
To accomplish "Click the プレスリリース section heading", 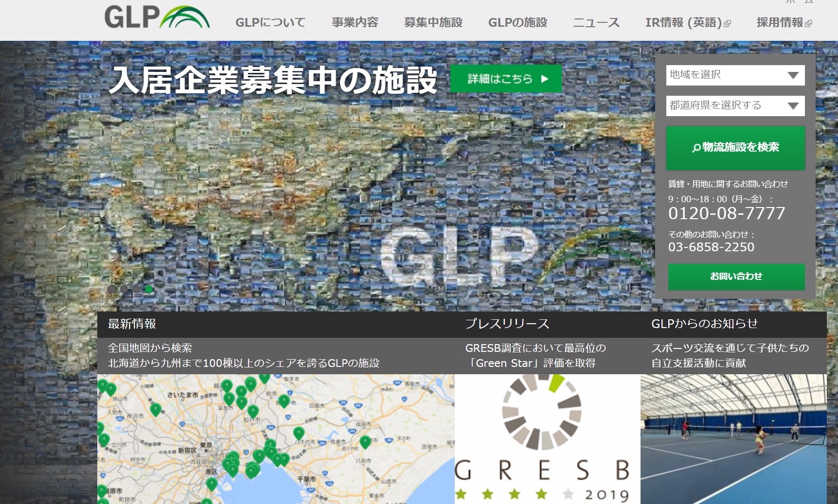I will [x=507, y=324].
